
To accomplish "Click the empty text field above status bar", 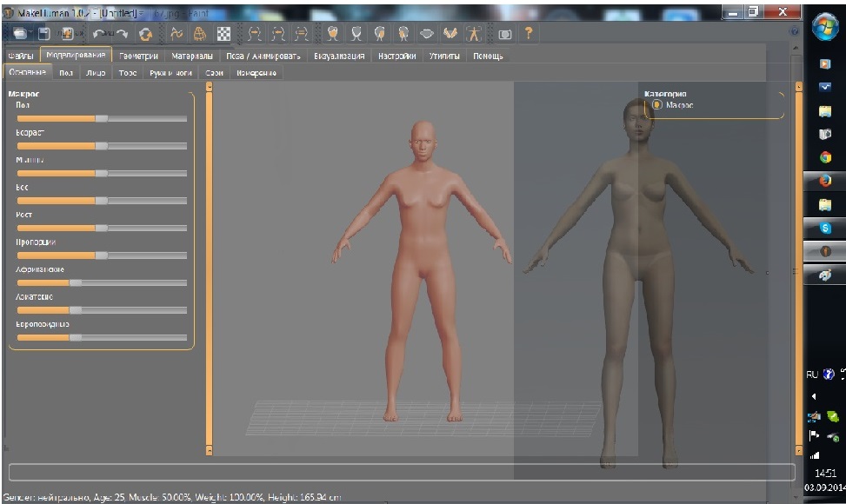I will pos(401,473).
